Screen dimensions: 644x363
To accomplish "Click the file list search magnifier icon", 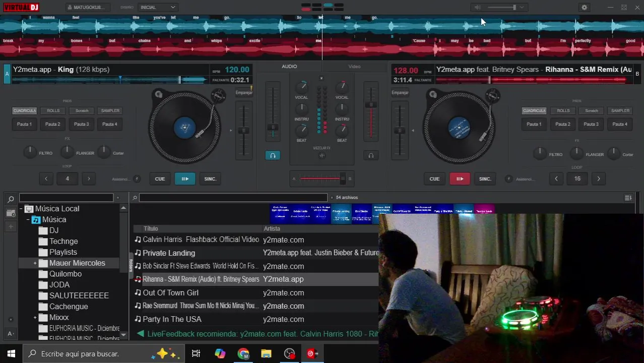I will (x=135, y=198).
